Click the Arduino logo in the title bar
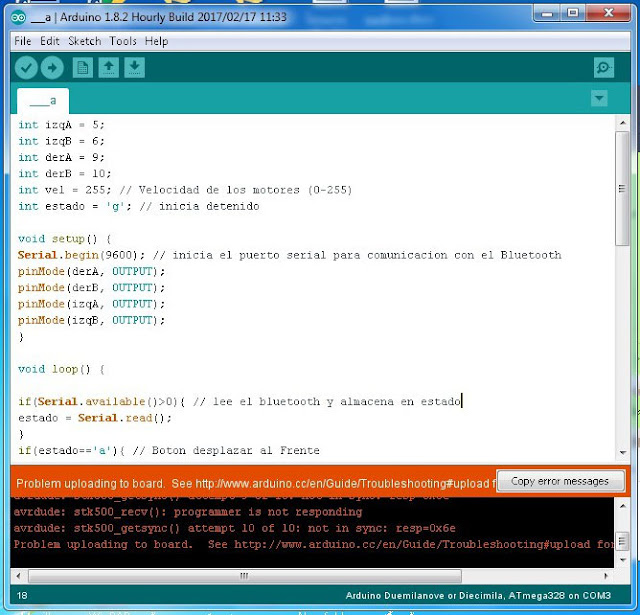This screenshot has width=640, height=615. 18,17
